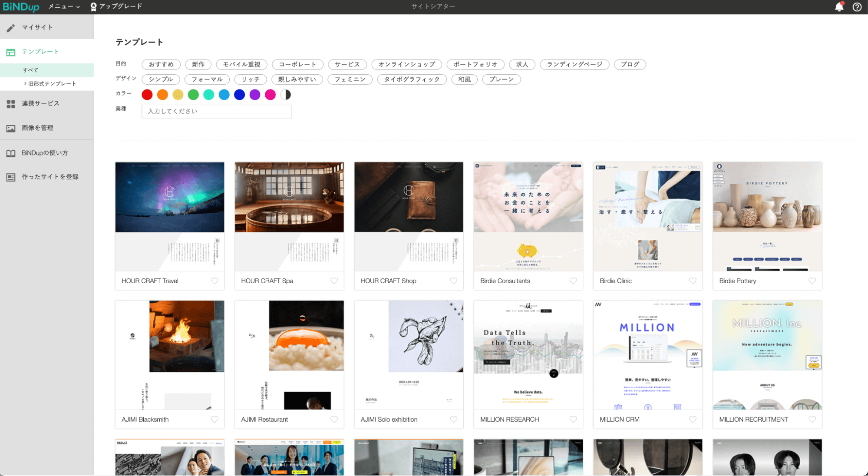Open the notification bell icon
This screenshot has width=868, height=476.
pos(839,7)
